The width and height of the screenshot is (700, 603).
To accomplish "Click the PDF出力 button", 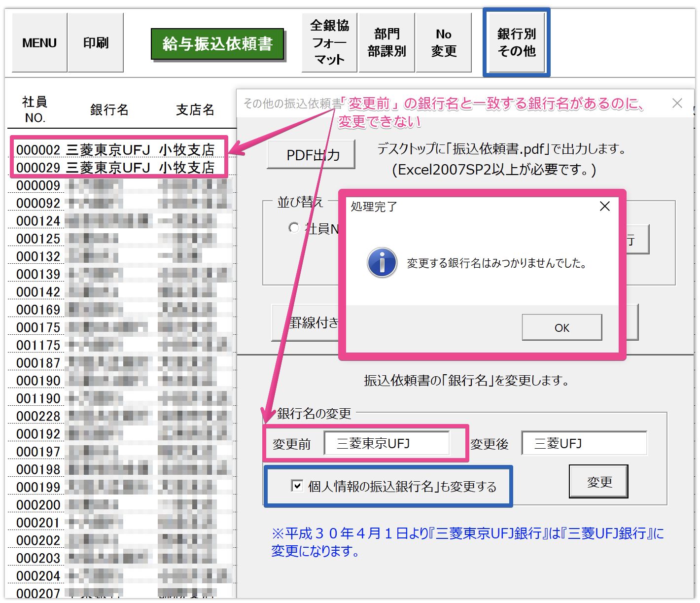I will tap(311, 154).
